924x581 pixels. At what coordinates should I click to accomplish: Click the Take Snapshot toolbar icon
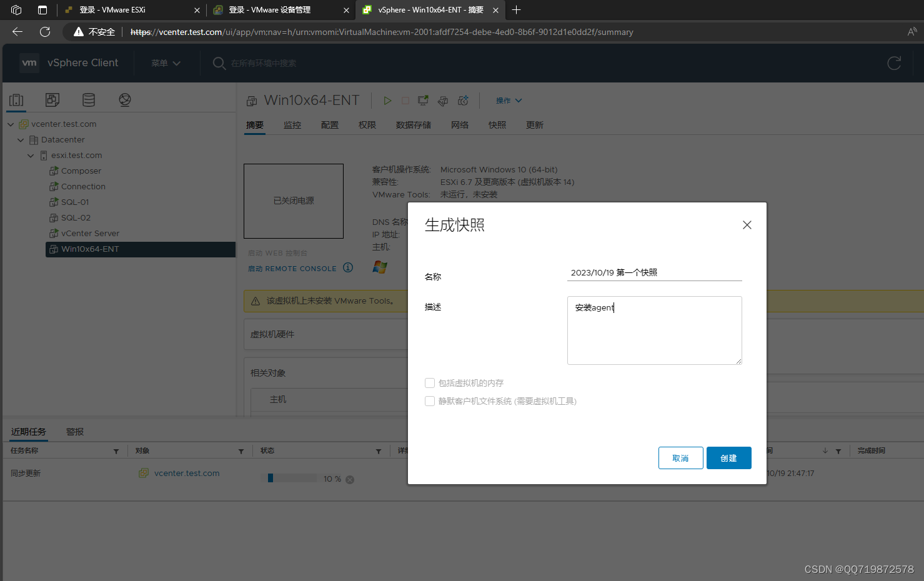(x=463, y=101)
